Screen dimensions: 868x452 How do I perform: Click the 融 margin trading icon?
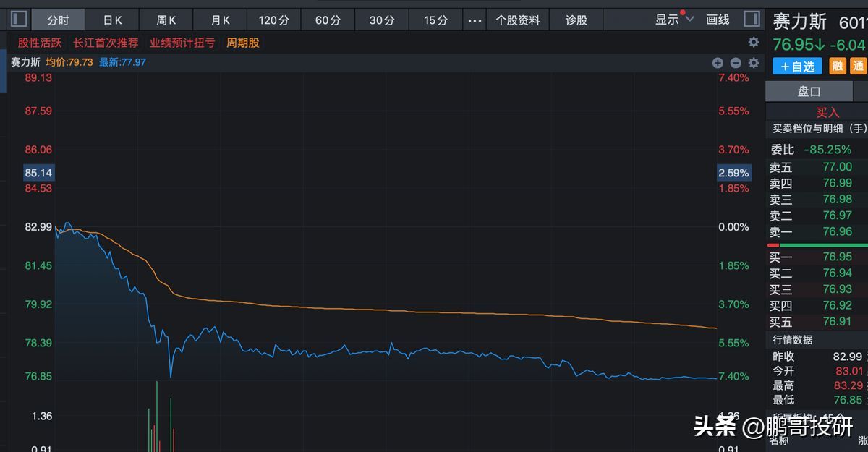coord(839,66)
